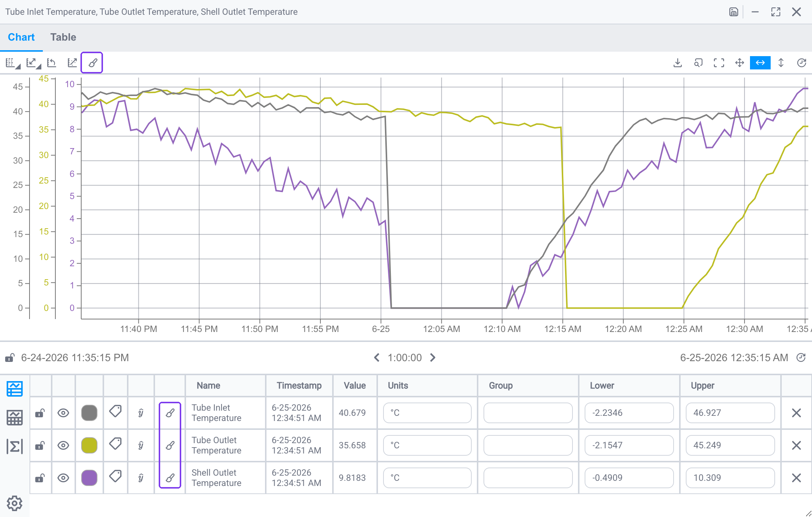Viewport: 812px width, 517px height.
Task: Open brush style for Tube Outlet Temperature
Action: click(170, 445)
